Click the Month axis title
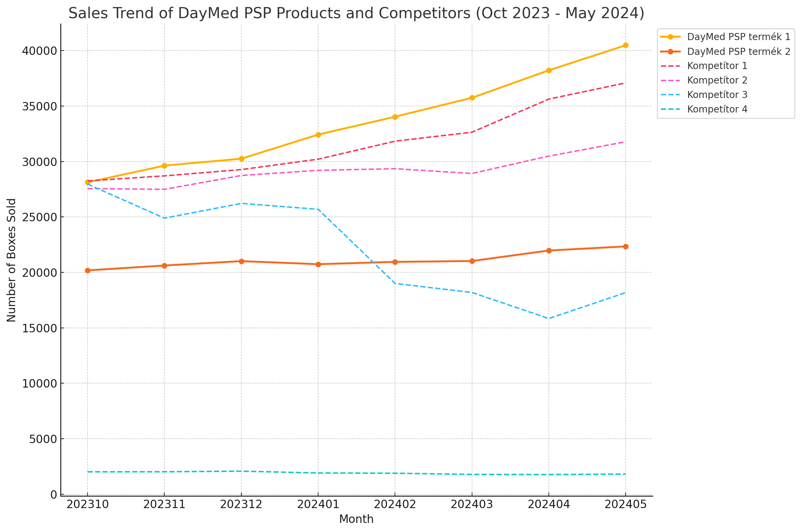Screen dimensions: 801x532 356,520
